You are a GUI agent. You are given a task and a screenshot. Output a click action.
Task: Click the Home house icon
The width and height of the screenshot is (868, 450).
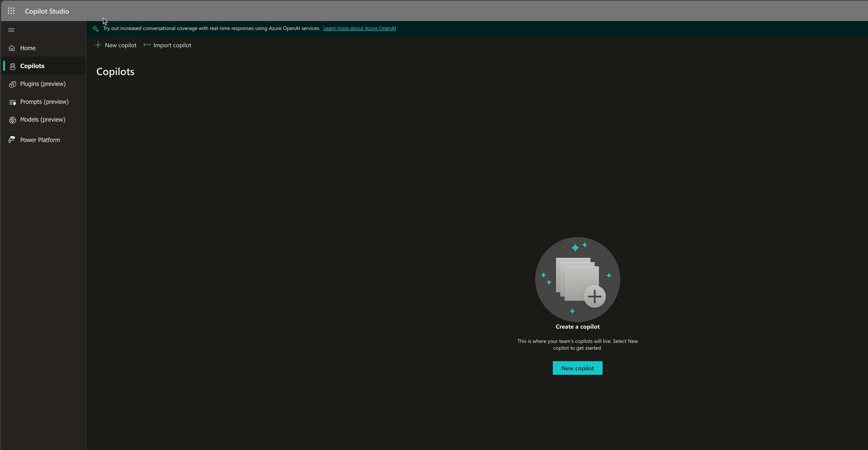pyautogui.click(x=12, y=48)
